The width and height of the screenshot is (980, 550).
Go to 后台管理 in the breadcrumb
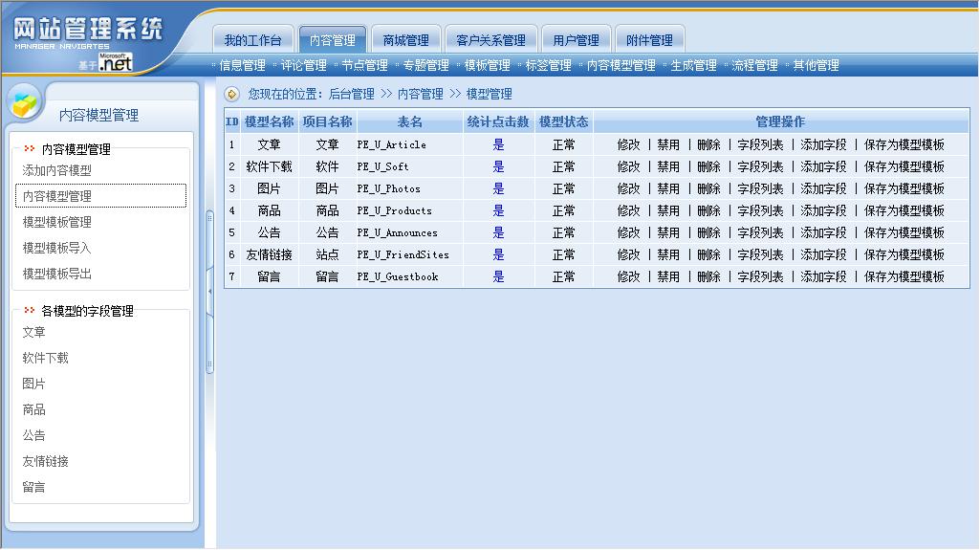point(351,94)
